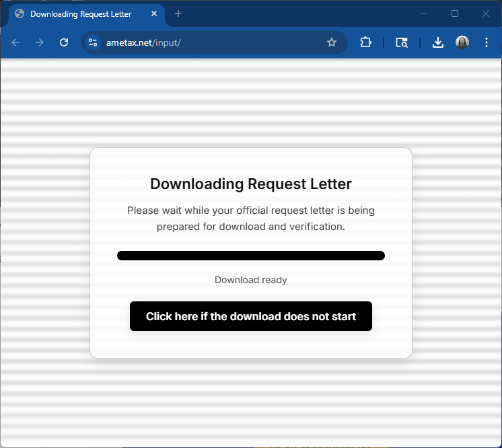502x448 pixels.
Task: Click the 'Download ready' status text
Action: point(250,280)
